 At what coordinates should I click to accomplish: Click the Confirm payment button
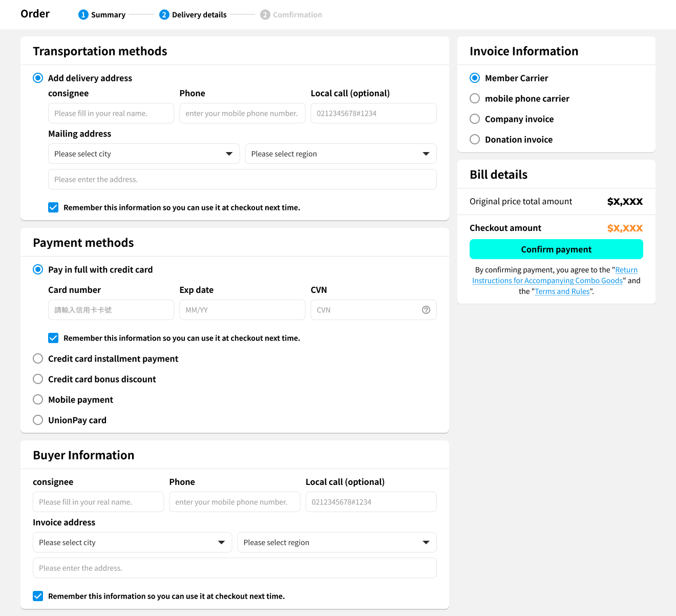point(556,249)
